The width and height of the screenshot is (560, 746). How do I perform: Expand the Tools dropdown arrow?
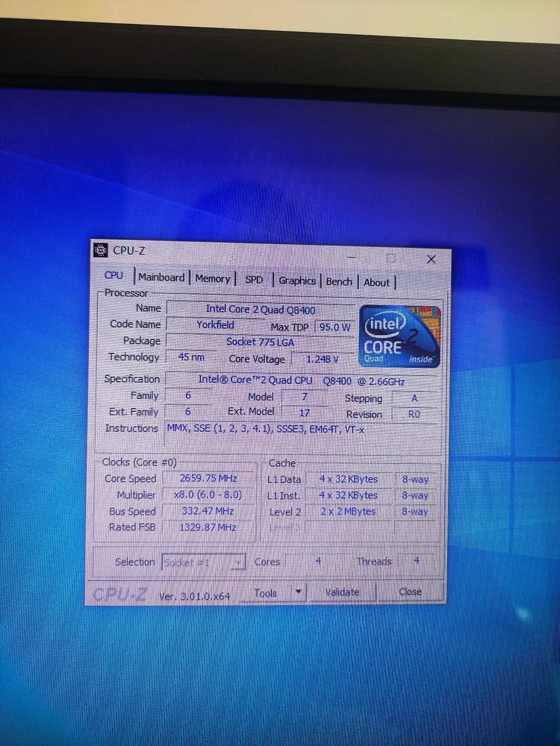298,593
